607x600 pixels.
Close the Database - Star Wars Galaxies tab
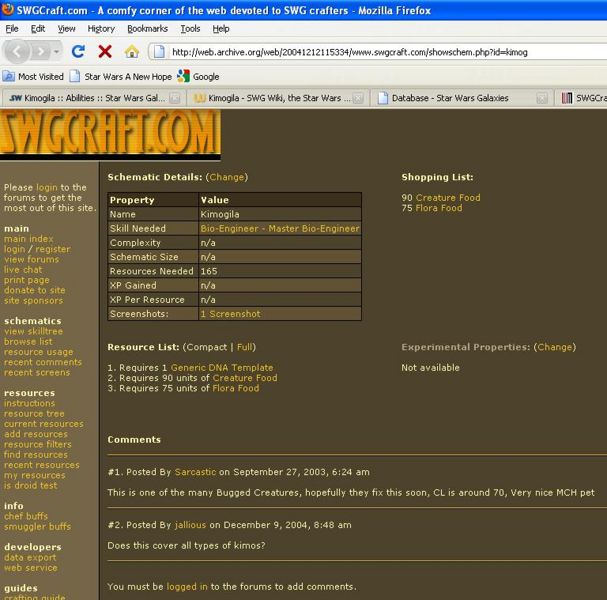(x=541, y=99)
